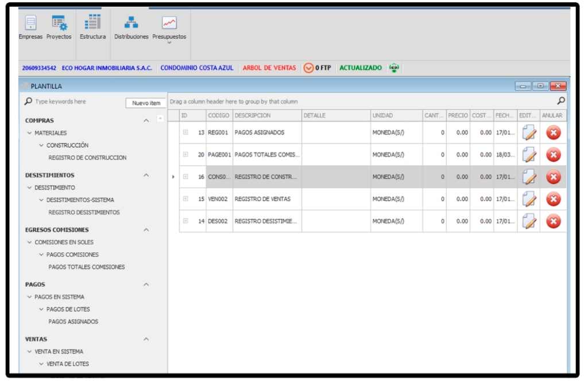Collapse PAGOS COMISIONES tree node
The height and width of the screenshot is (382, 588).
tap(41, 255)
